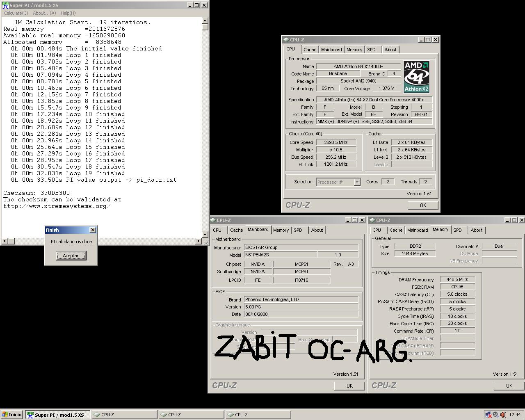Image resolution: width=525 pixels, height=420 pixels.
Task: Click the Memory Size value 2048 MBytes
Action: point(415,253)
